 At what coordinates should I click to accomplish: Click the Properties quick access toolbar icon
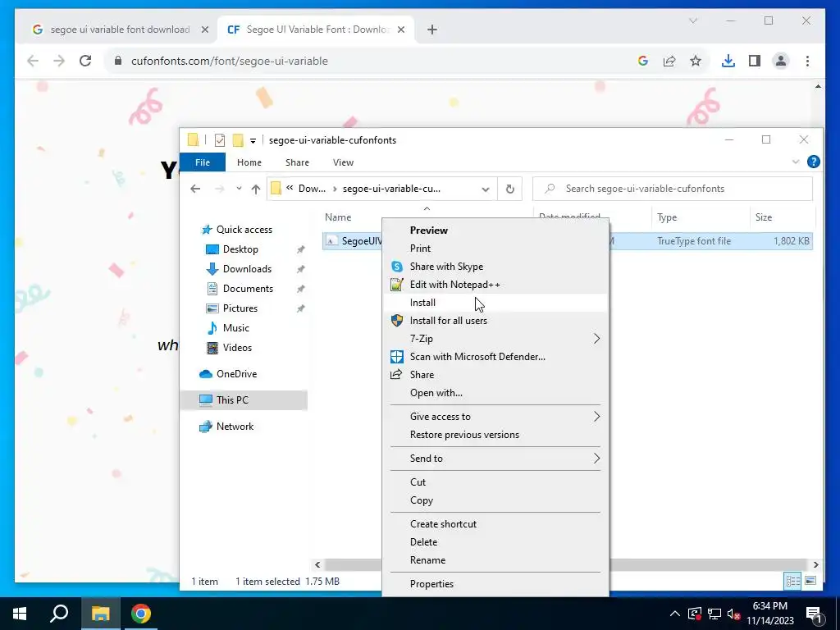click(220, 140)
